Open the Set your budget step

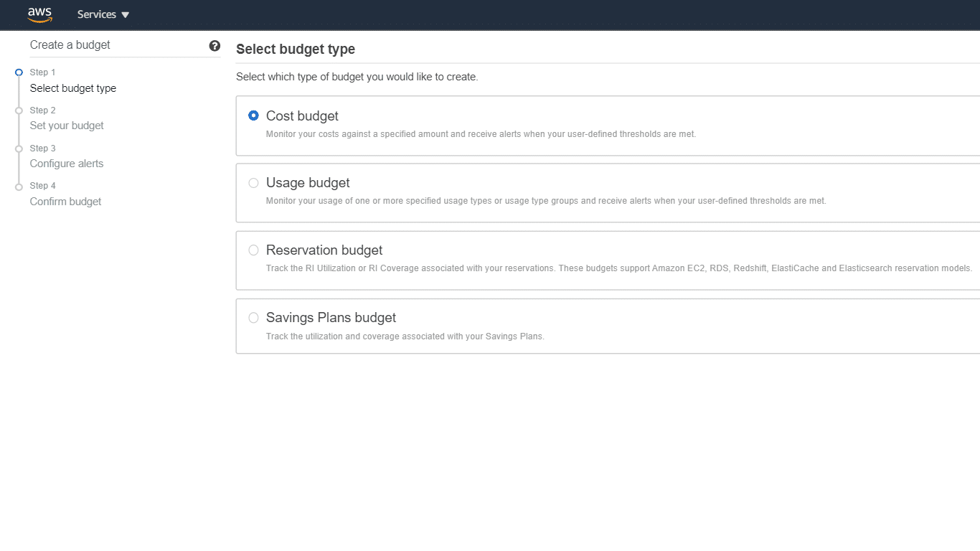click(x=66, y=126)
